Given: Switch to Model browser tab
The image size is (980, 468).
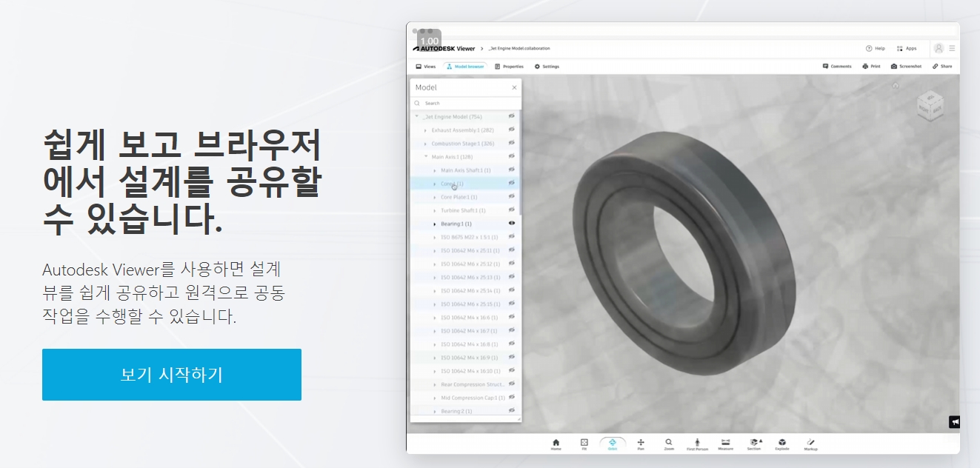Looking at the screenshot, I should tap(465, 67).
